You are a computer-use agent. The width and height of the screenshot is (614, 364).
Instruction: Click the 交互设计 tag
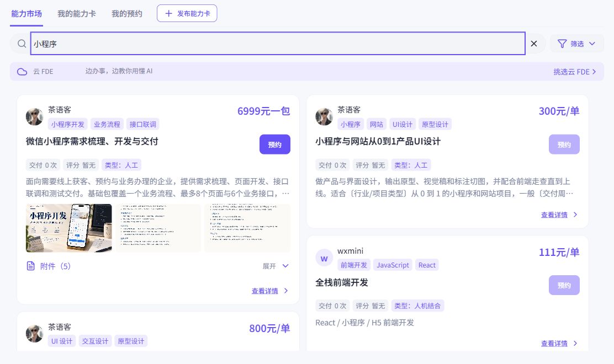pyautogui.click(x=95, y=341)
